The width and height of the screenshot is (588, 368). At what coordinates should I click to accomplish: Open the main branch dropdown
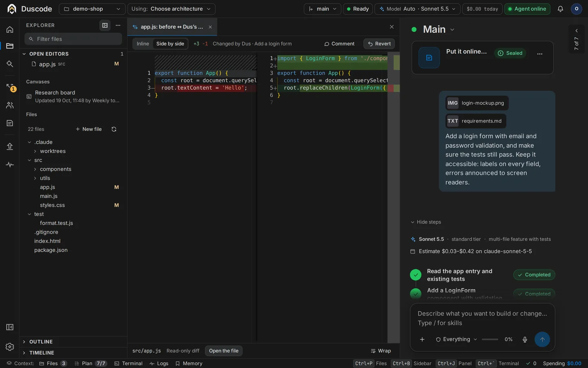[323, 9]
